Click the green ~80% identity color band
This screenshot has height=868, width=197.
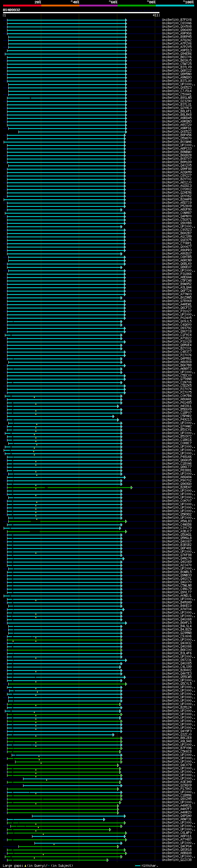pos(137,6)
